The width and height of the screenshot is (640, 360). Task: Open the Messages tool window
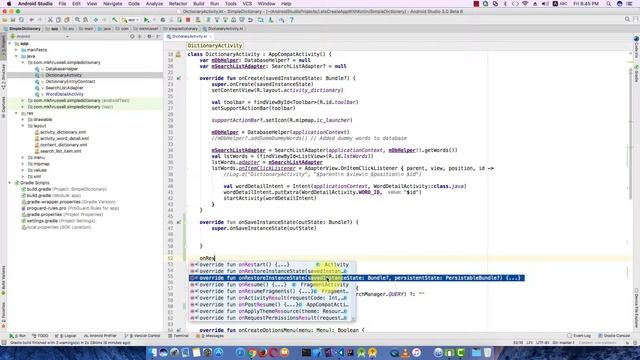[210, 336]
